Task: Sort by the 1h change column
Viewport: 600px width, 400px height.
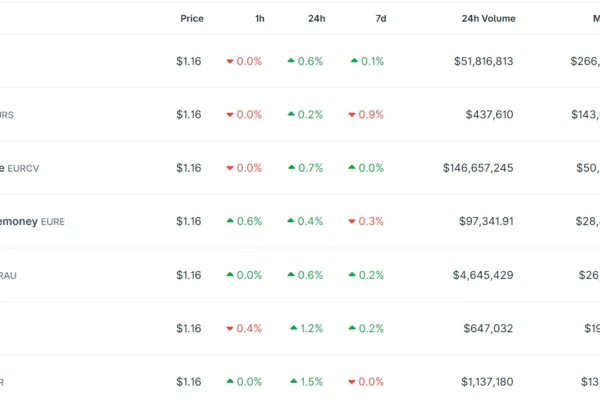Action: [x=259, y=19]
